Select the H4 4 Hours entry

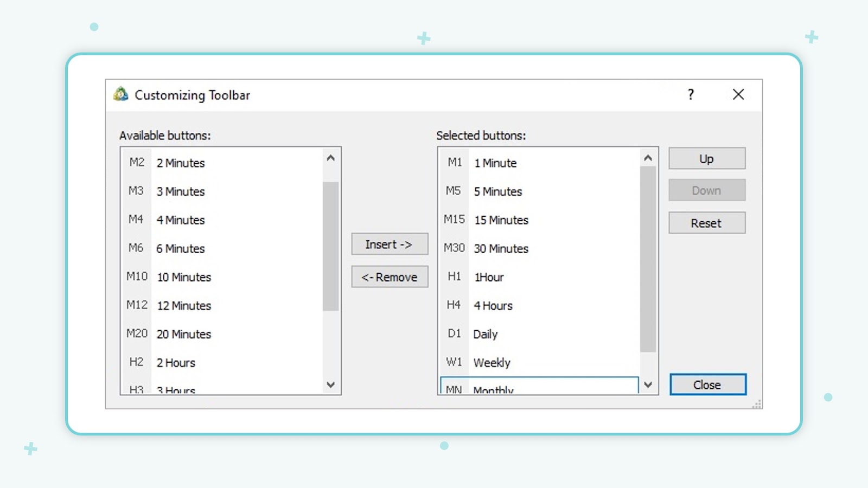[539, 305]
